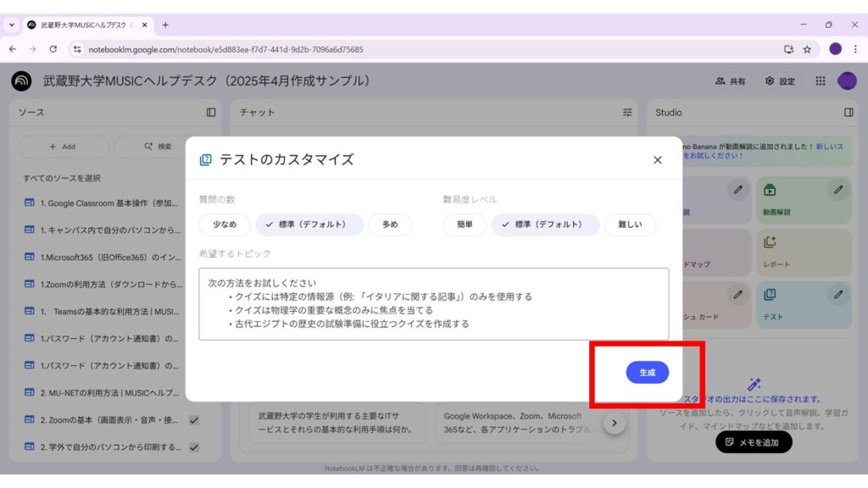Screen dimensions: 868x488
Task: Select 多め for question count
Action: click(x=390, y=225)
